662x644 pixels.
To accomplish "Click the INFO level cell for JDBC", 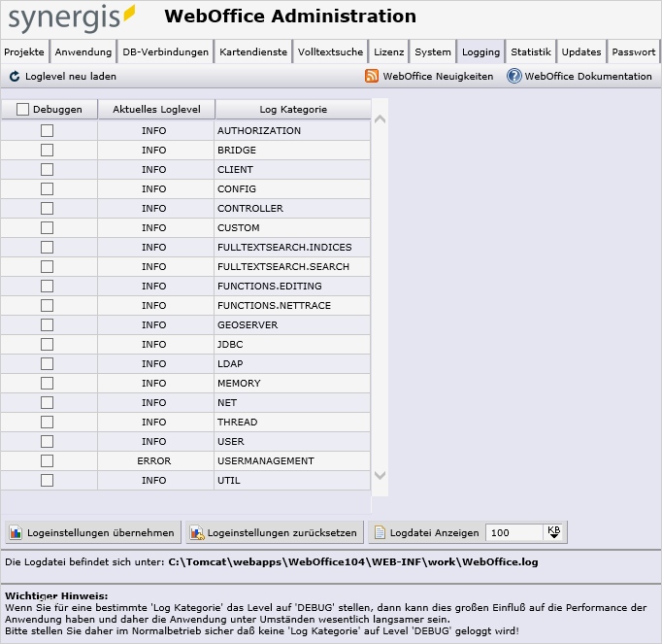I will 154,345.
